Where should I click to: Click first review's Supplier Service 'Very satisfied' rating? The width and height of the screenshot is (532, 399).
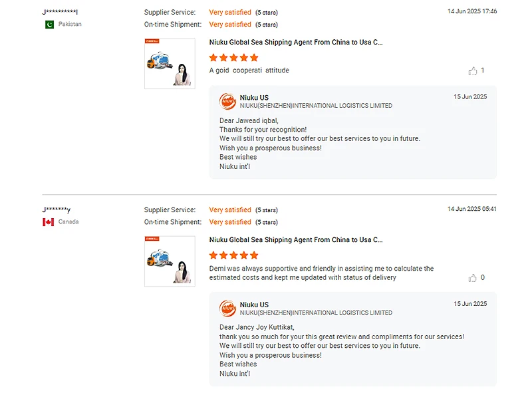click(x=230, y=12)
